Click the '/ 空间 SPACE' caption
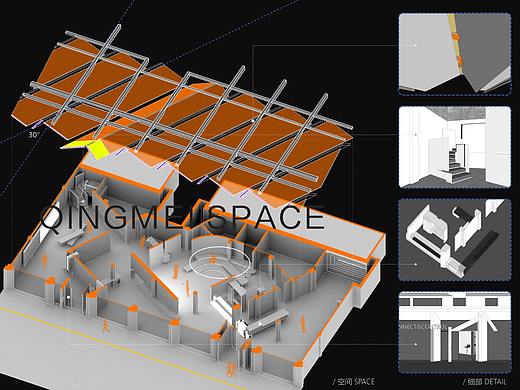This screenshot has width=520, height=390. pyautogui.click(x=353, y=382)
